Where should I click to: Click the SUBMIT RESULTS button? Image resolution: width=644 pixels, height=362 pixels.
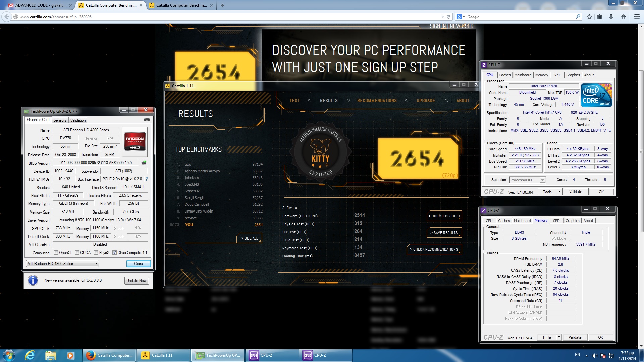click(444, 216)
